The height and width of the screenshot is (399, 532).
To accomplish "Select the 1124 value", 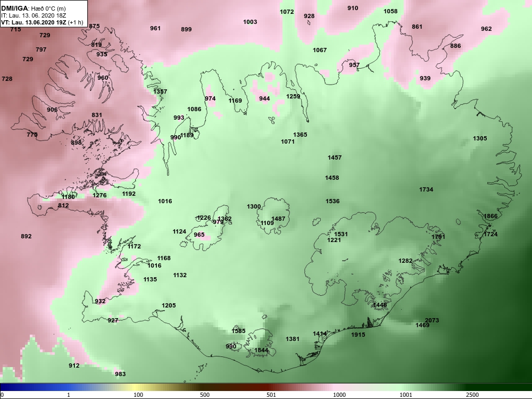I will click(x=179, y=231).
